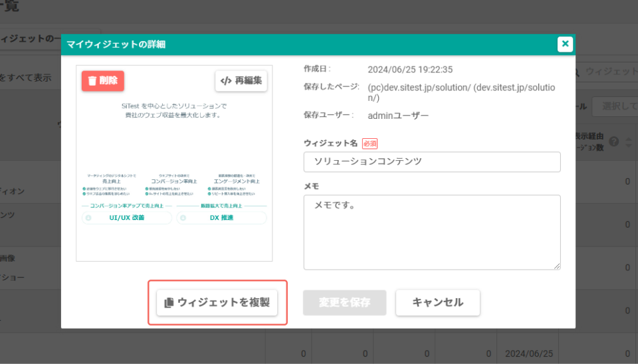Click the SiTest headline text in preview
This screenshot has width=638, height=364.
174,111
